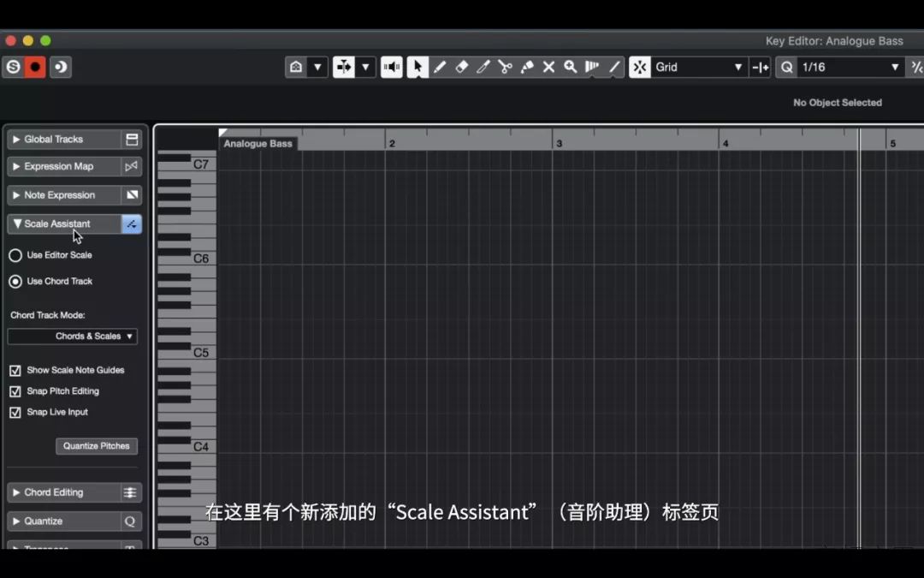Screen dimensions: 924x578
Task: Select the Object Selection arrow tool
Action: pos(418,67)
